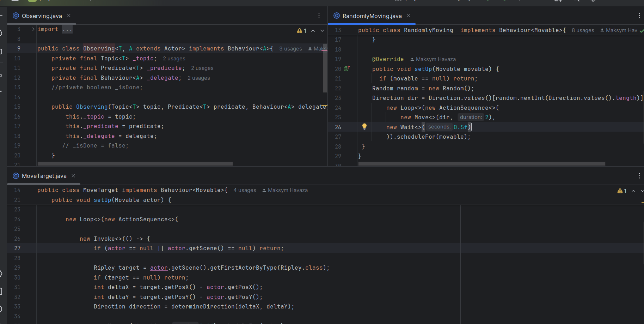The height and width of the screenshot is (324, 644).
Task: Click 'determineDirection' method call
Action: point(203,307)
